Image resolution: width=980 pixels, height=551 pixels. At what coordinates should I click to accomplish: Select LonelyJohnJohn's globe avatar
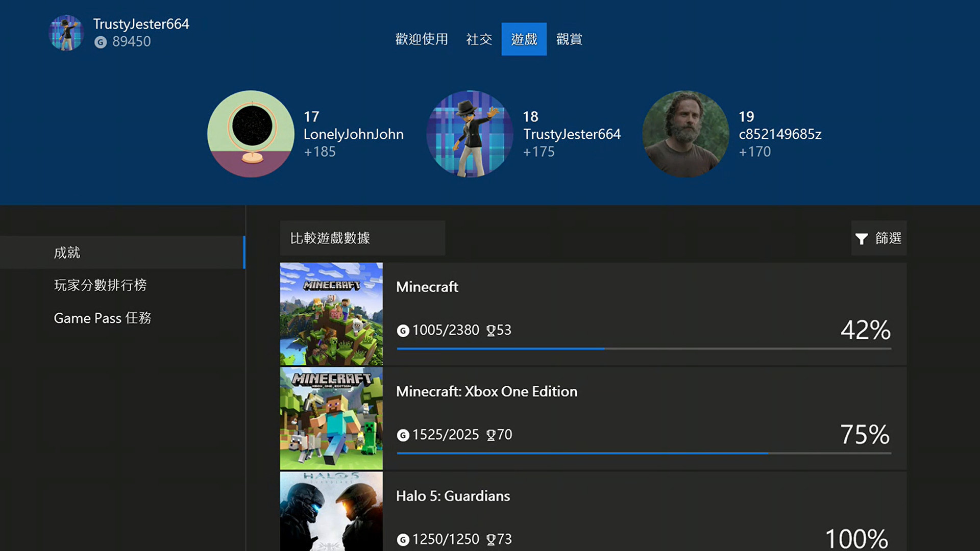click(251, 134)
